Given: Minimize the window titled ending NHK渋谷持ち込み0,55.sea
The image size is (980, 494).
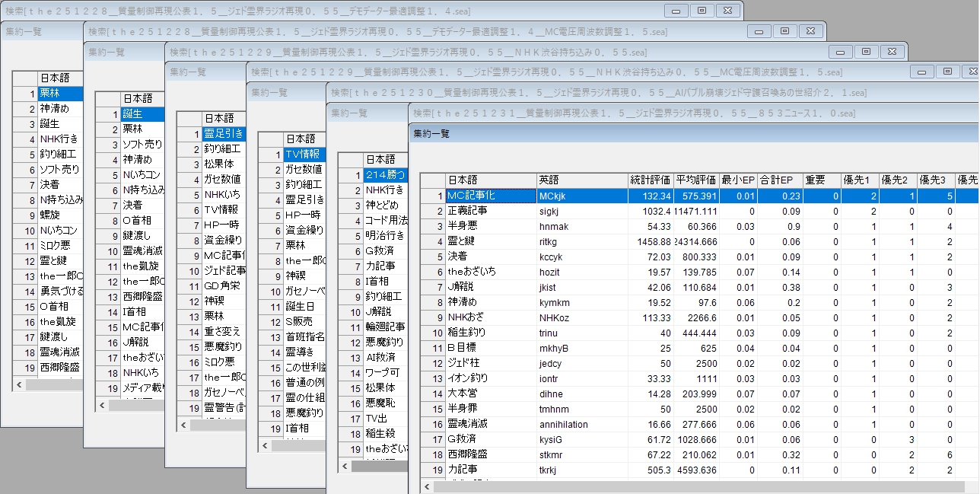Looking at the screenshot, I should tap(841, 52).
